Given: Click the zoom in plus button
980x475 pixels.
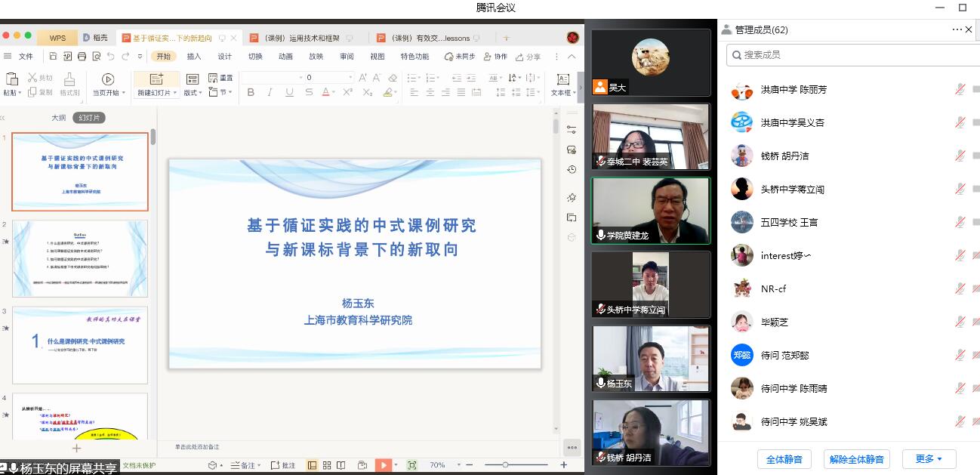Looking at the screenshot, I should 563,465.
